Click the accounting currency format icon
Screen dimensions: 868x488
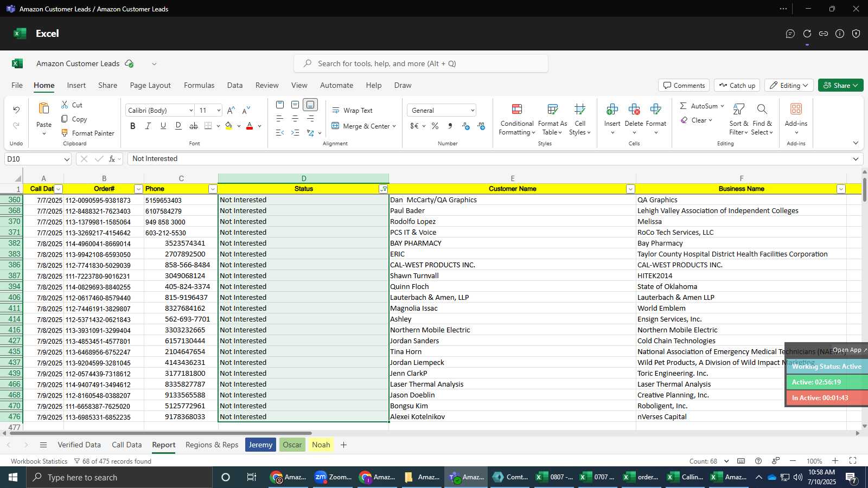click(x=414, y=126)
